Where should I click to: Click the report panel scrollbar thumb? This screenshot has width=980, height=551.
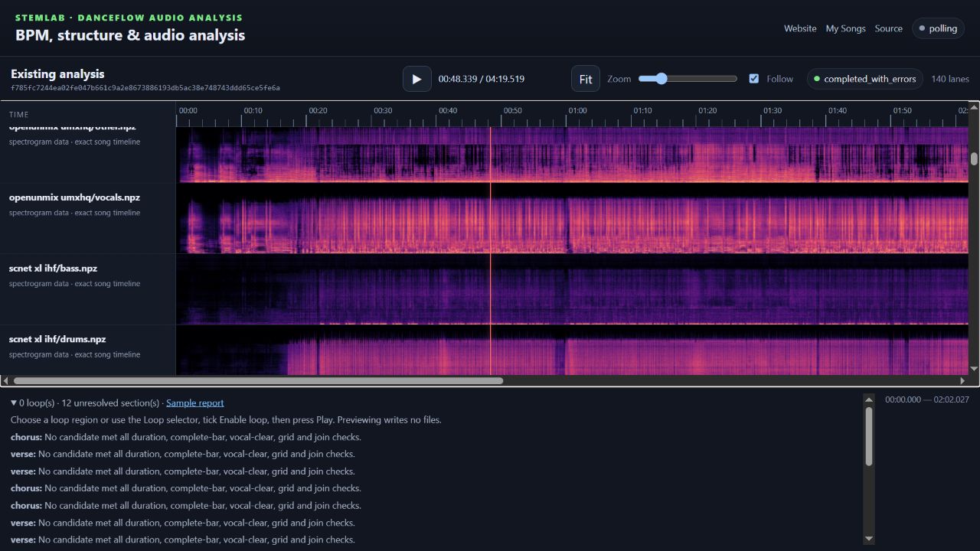pos(868,436)
